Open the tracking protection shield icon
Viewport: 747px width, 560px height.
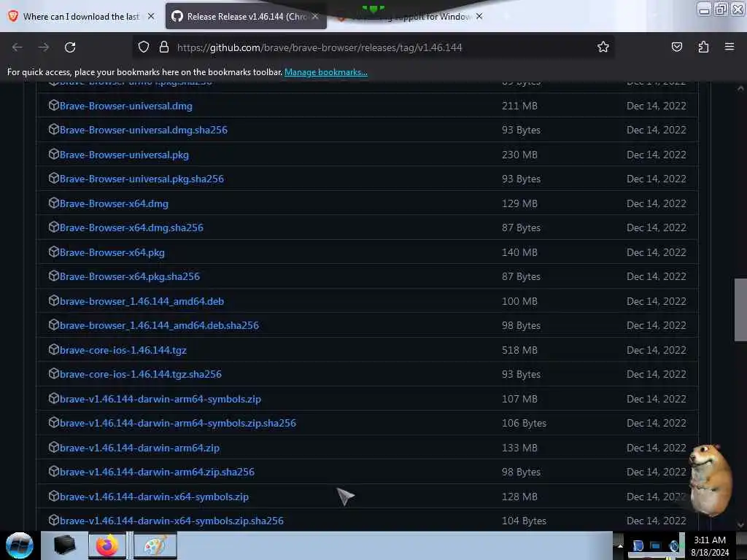point(144,47)
